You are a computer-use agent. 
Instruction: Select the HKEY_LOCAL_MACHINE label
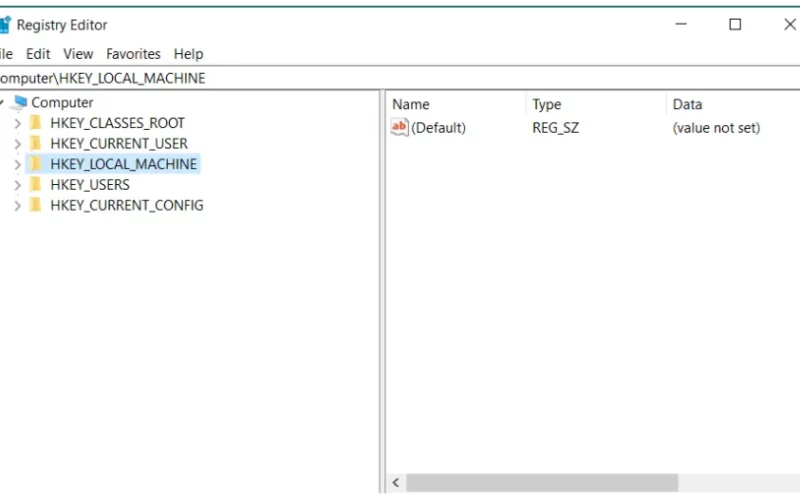coord(123,164)
